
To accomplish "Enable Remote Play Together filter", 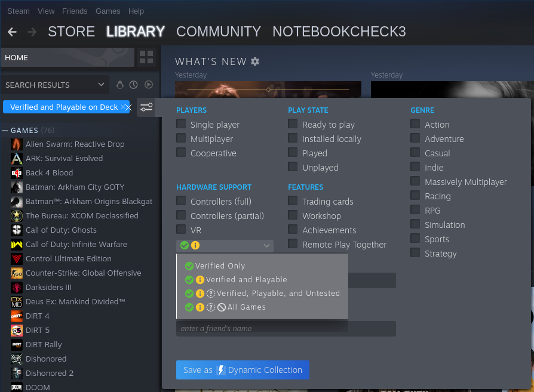I will pyautogui.click(x=293, y=243).
